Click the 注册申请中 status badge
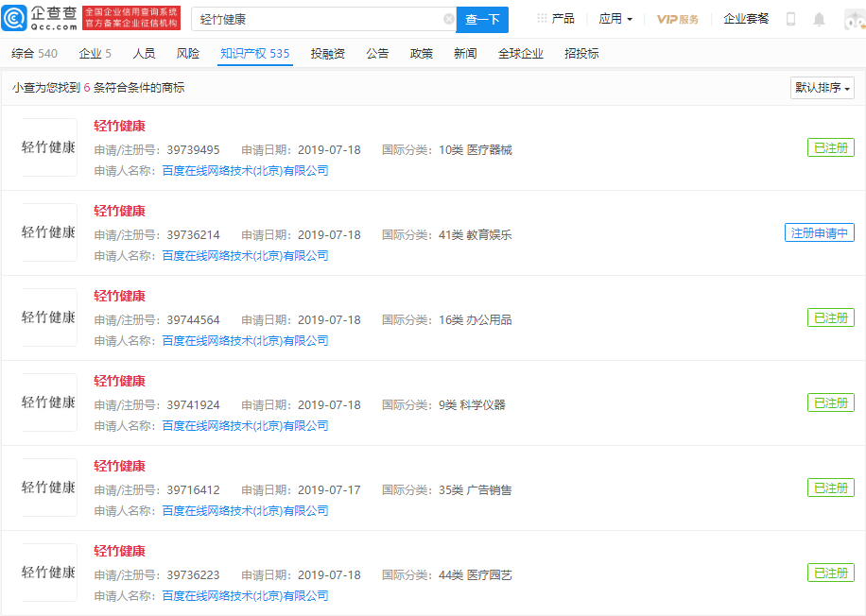The height and width of the screenshot is (616, 866). coord(819,232)
